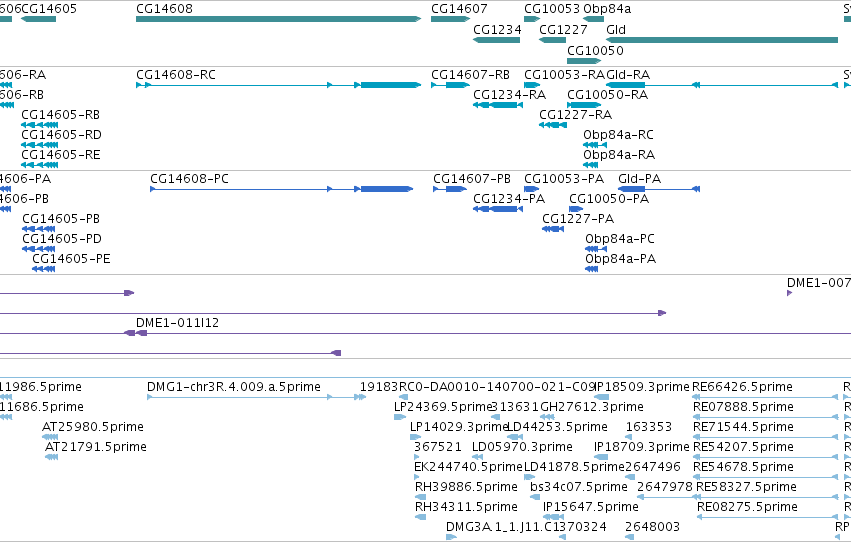This screenshot has height=542, width=851.
Task: Select the RE54678.5prime EST
Action: pos(766,477)
